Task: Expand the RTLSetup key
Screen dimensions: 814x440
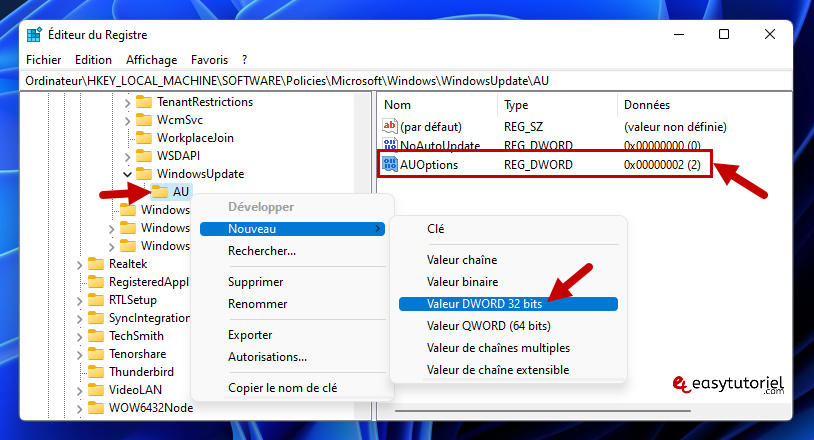Action: (79, 301)
